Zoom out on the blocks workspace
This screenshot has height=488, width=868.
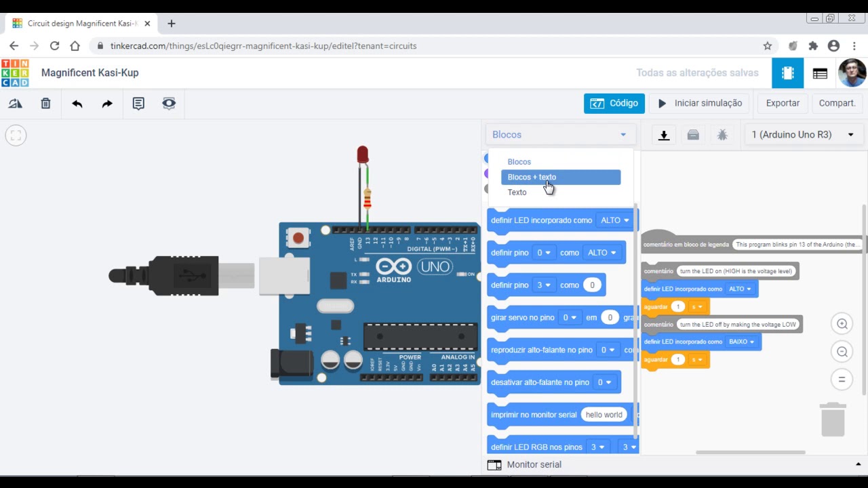tap(842, 352)
